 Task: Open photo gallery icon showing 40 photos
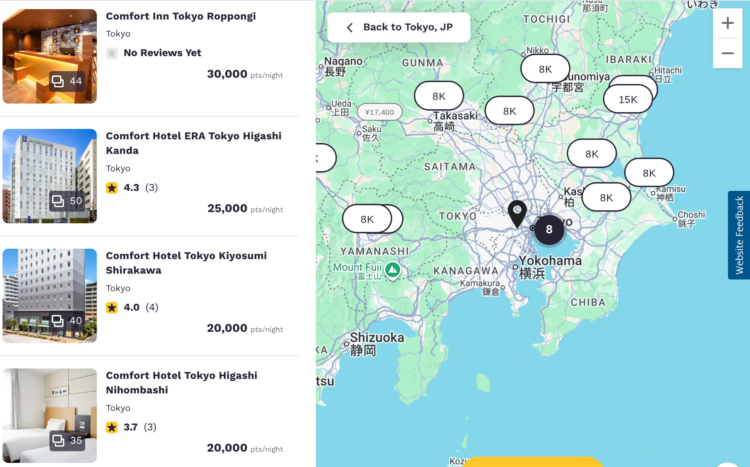pyautogui.click(x=67, y=321)
